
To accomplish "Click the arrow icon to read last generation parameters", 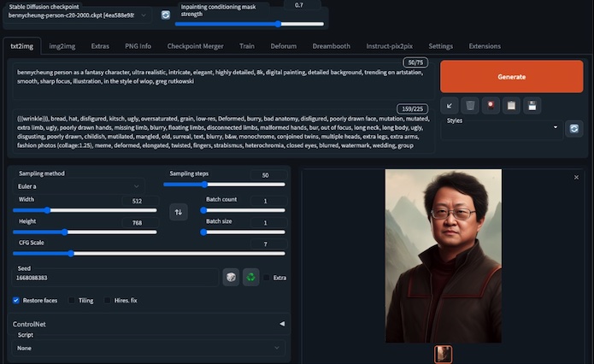I will [450, 105].
